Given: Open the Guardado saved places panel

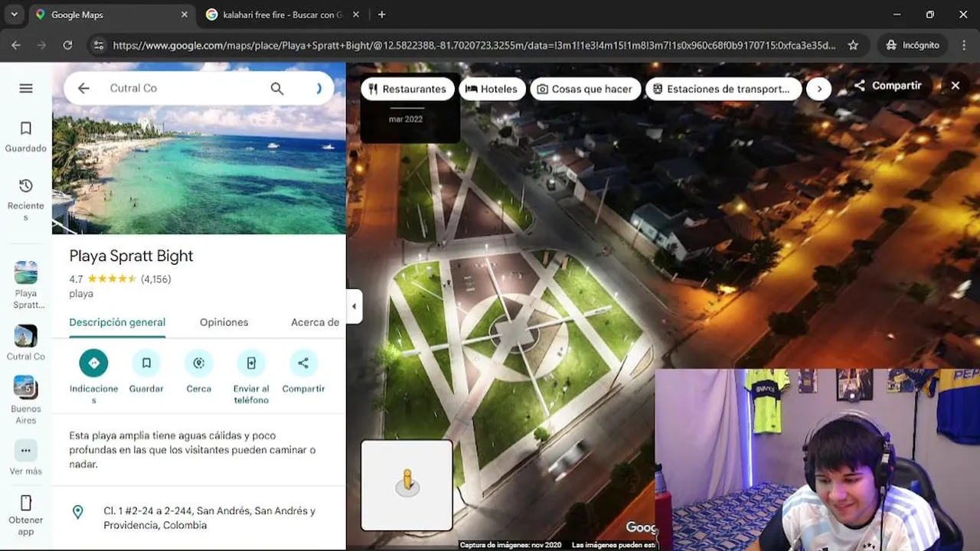Looking at the screenshot, I should tap(26, 137).
